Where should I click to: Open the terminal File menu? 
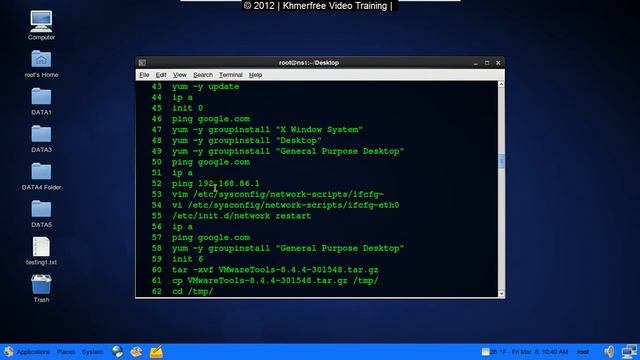(144, 75)
